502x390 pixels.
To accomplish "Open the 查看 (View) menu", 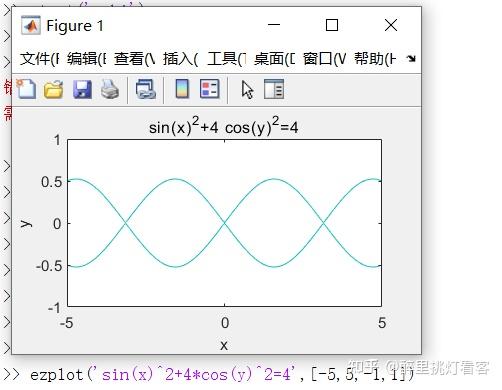I will [134, 59].
